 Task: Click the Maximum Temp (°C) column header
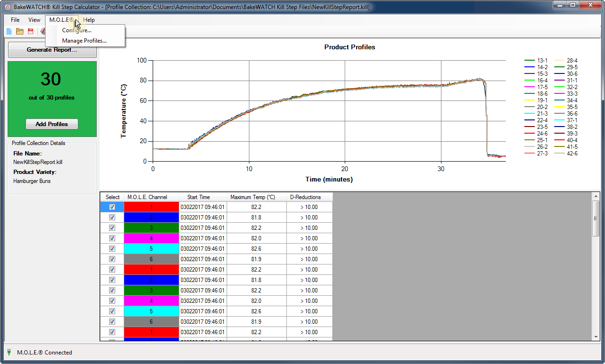click(257, 197)
